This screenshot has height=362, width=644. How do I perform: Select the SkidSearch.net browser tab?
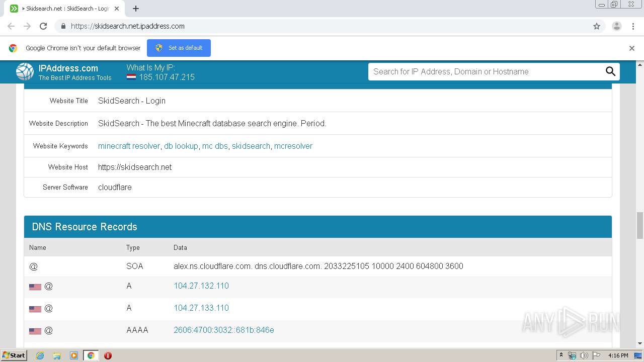pyautogui.click(x=64, y=9)
